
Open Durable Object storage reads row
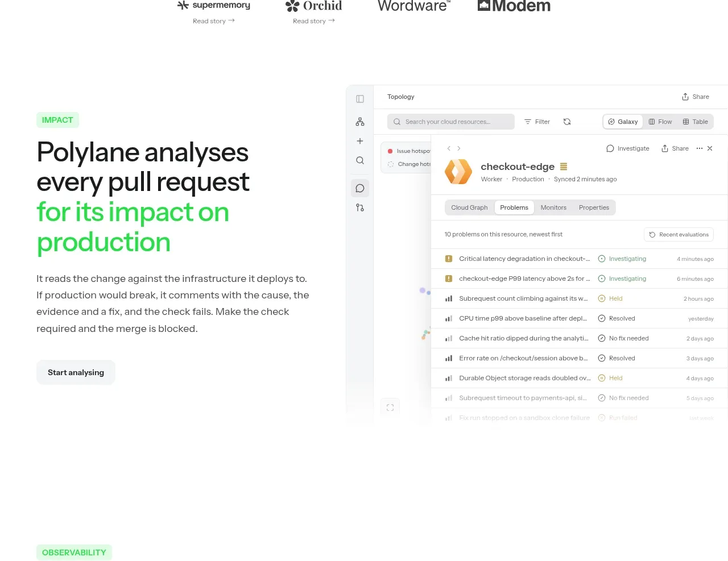coord(580,378)
